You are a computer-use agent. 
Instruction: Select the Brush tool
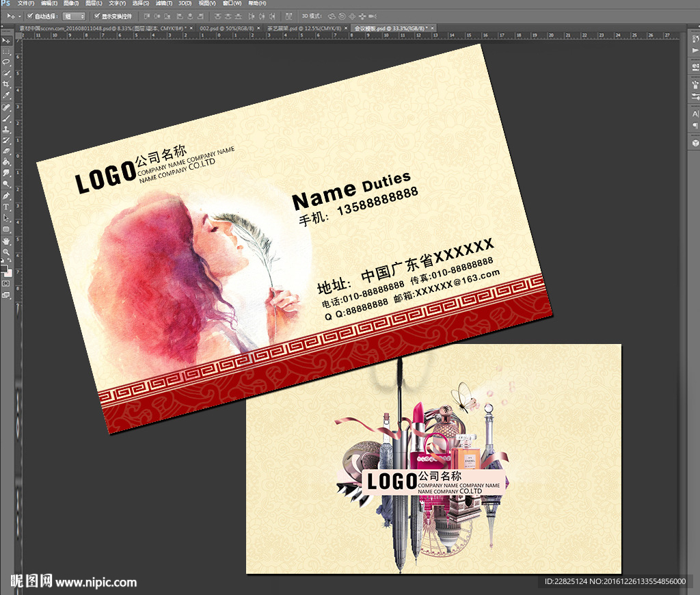[x=5, y=119]
